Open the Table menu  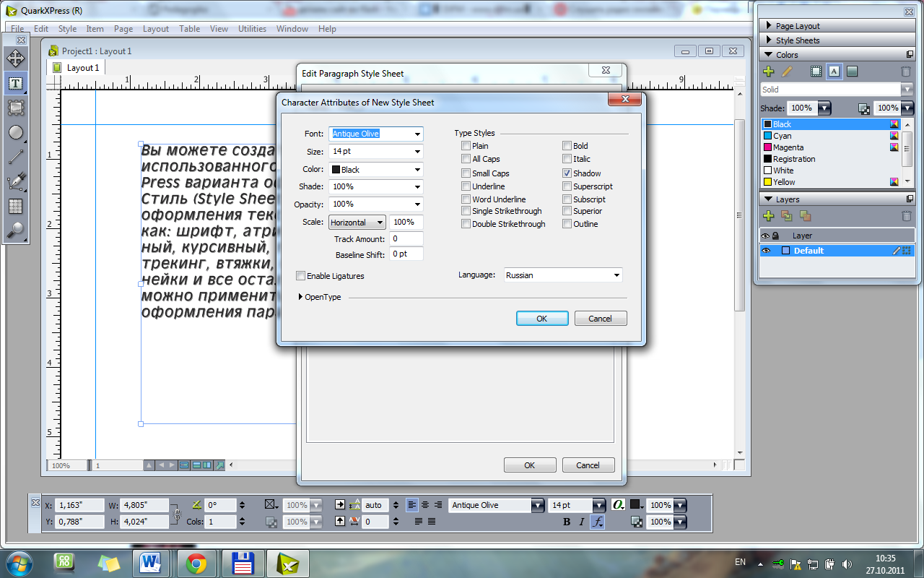tap(189, 29)
